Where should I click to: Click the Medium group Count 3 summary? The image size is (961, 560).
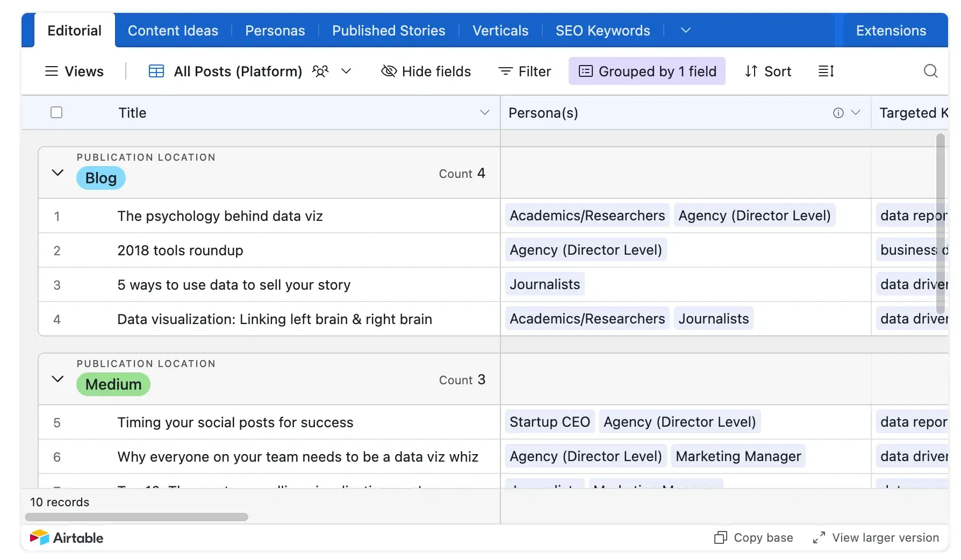pos(462,379)
